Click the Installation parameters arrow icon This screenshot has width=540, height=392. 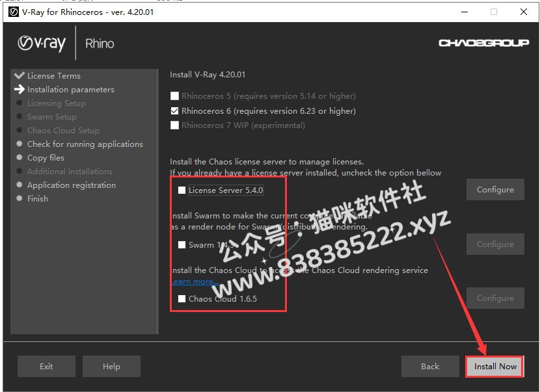[x=20, y=89]
